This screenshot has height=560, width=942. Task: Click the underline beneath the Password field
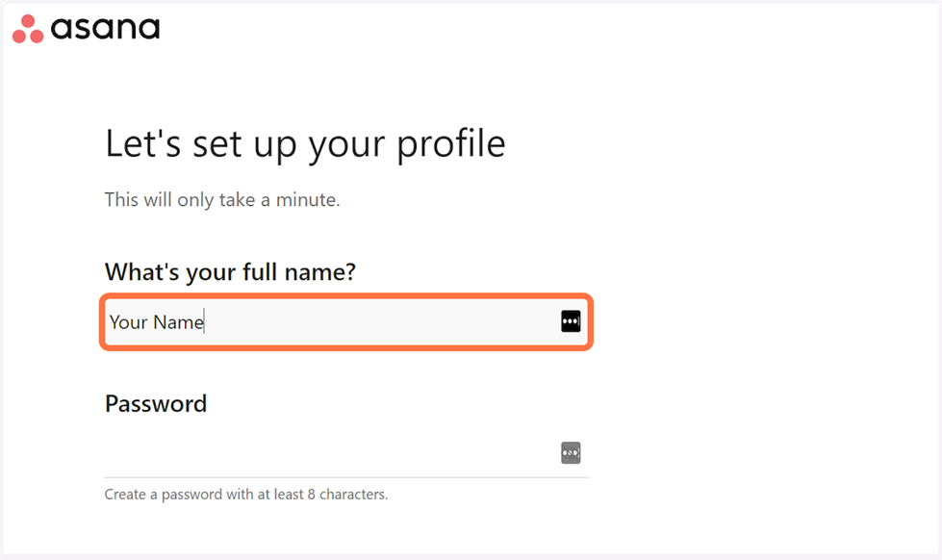pos(346,476)
